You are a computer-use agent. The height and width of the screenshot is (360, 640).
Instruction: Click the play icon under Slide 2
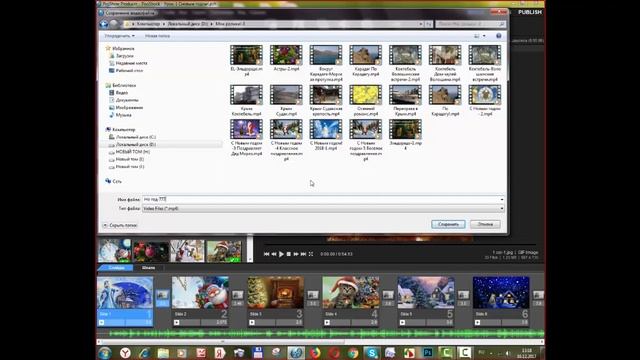click(x=177, y=322)
